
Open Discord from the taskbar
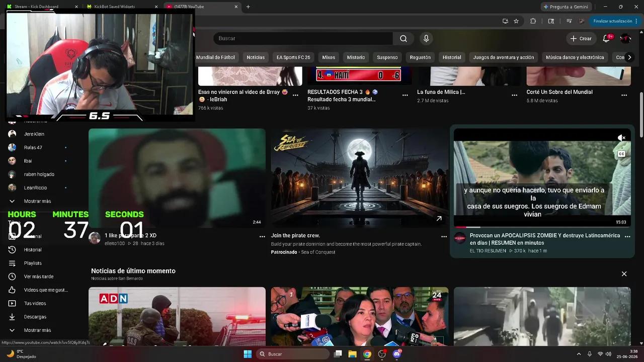pyautogui.click(x=397, y=354)
